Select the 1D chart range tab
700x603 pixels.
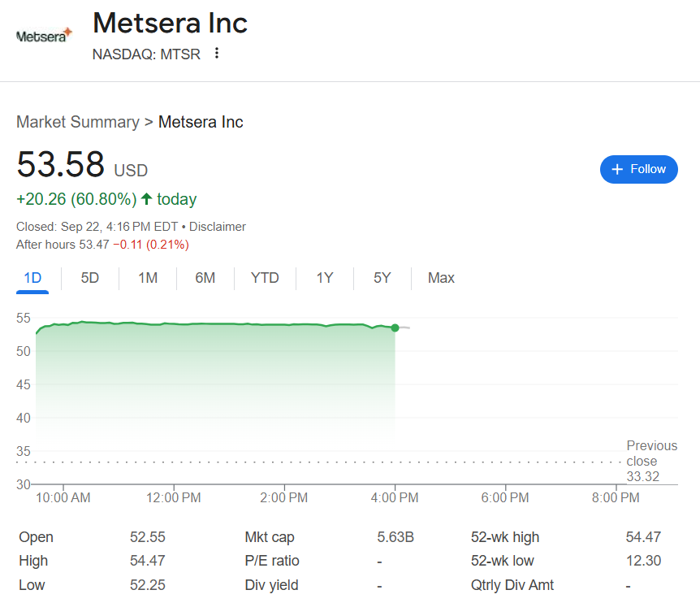pyautogui.click(x=32, y=278)
